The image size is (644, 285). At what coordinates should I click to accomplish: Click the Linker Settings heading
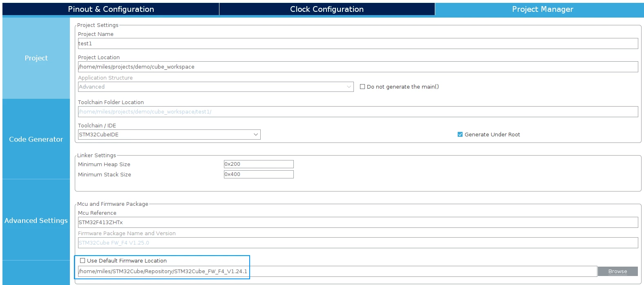click(96, 155)
